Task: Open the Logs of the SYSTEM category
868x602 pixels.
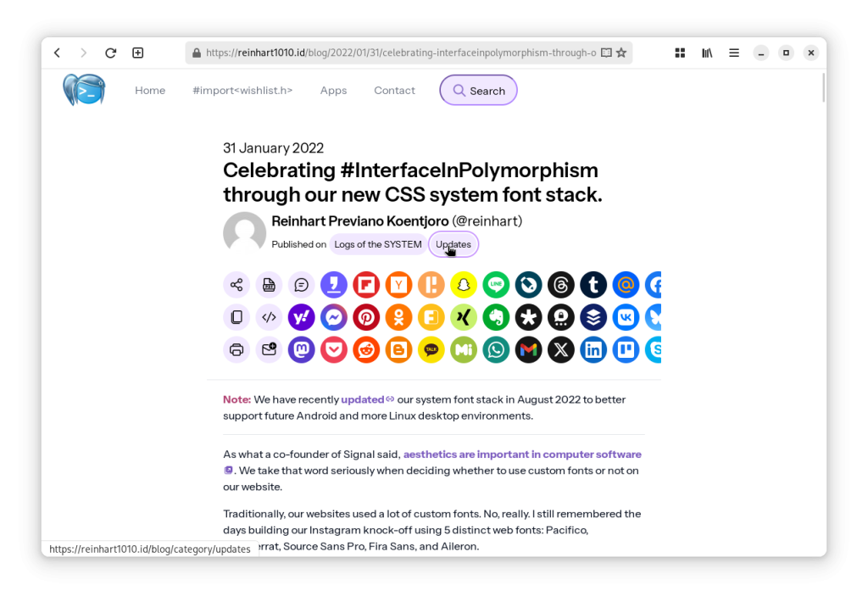Action: point(377,244)
